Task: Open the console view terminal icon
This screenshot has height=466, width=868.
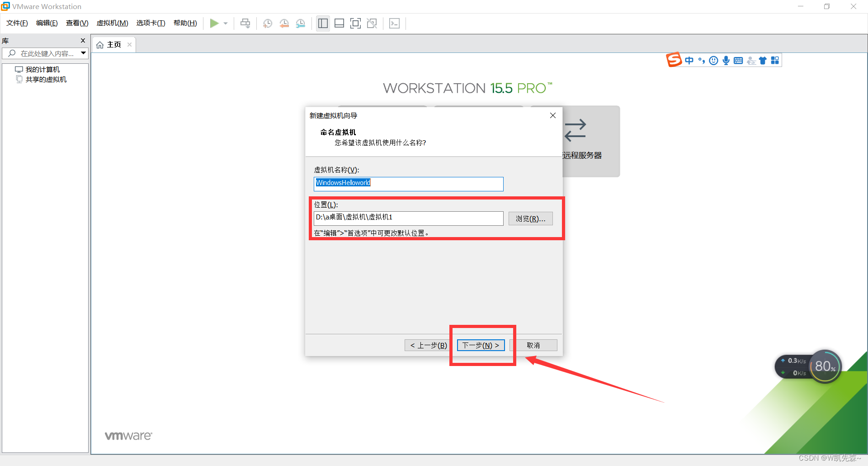Action: (x=395, y=23)
